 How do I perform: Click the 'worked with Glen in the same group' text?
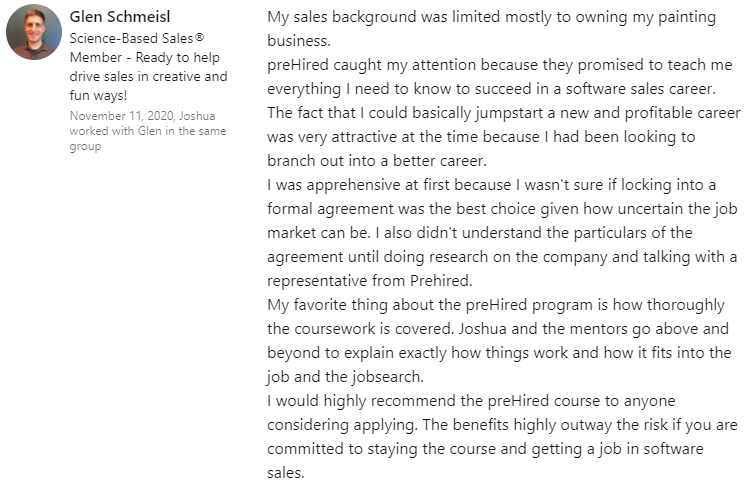click(148, 131)
